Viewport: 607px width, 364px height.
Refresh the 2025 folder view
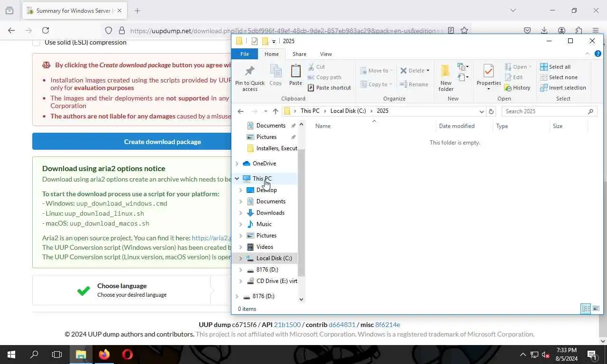tap(491, 111)
